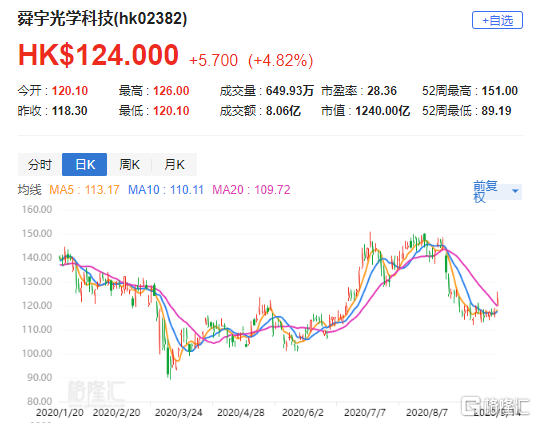Click the percentage change (+4.82%)

pos(280,61)
